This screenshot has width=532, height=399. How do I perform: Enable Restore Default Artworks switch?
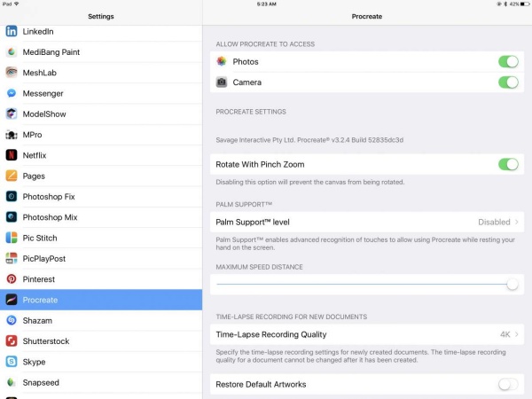(508, 385)
